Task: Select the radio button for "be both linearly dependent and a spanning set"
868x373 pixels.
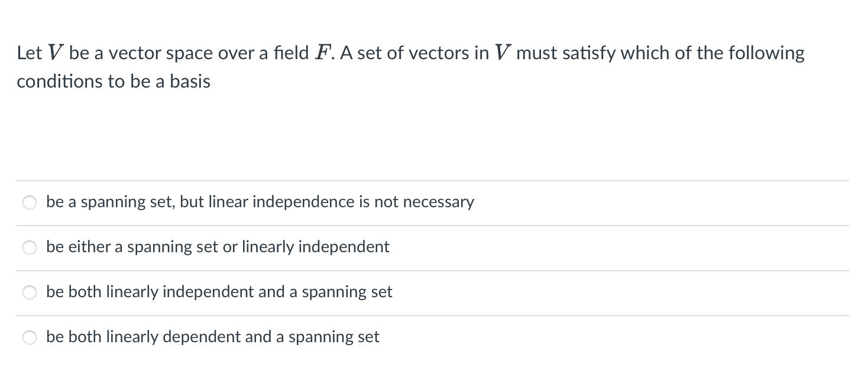Action: pos(29,337)
